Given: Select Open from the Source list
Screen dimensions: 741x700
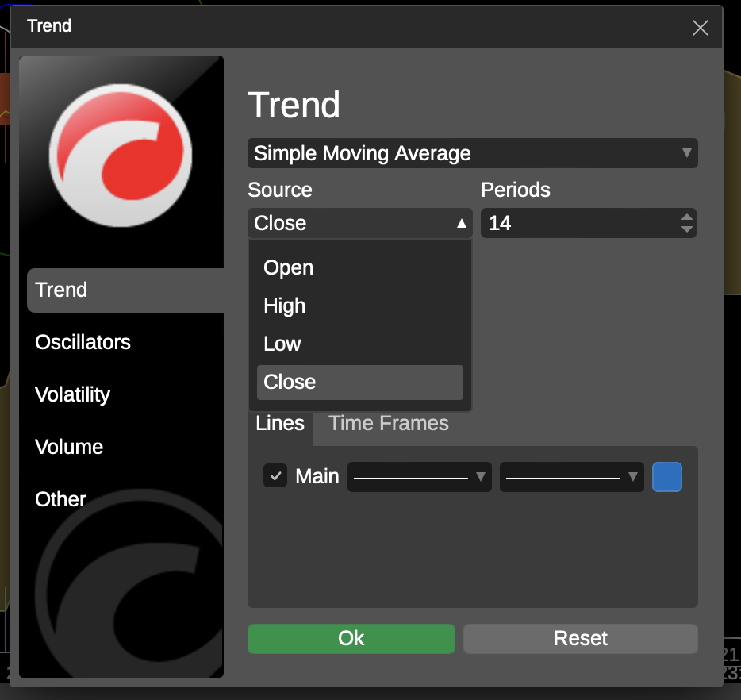Looking at the screenshot, I should (289, 268).
